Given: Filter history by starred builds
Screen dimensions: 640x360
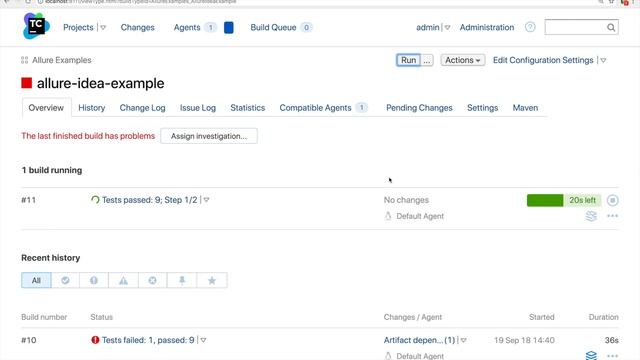Looking at the screenshot, I should point(212,280).
